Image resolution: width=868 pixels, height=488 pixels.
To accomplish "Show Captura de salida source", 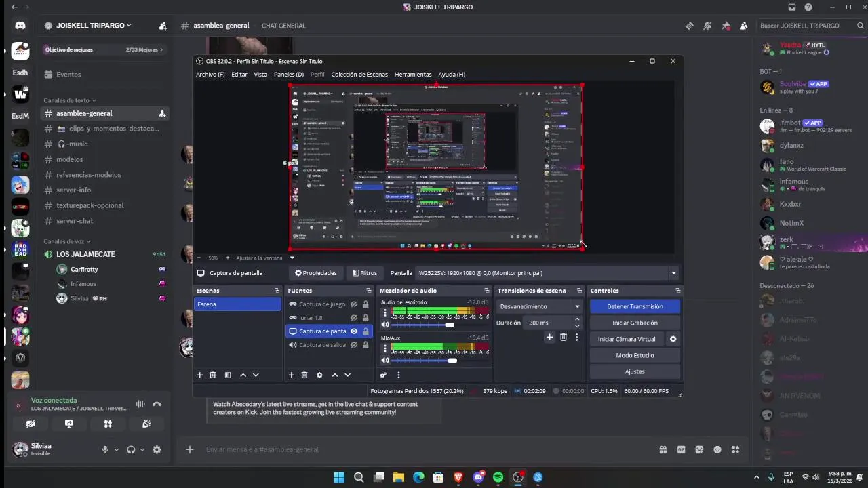I will (x=354, y=345).
